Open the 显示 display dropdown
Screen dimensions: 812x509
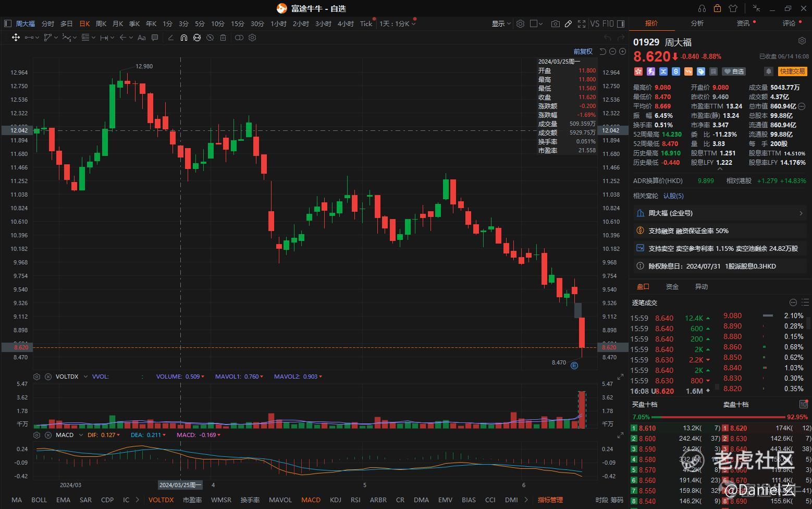[x=501, y=23]
